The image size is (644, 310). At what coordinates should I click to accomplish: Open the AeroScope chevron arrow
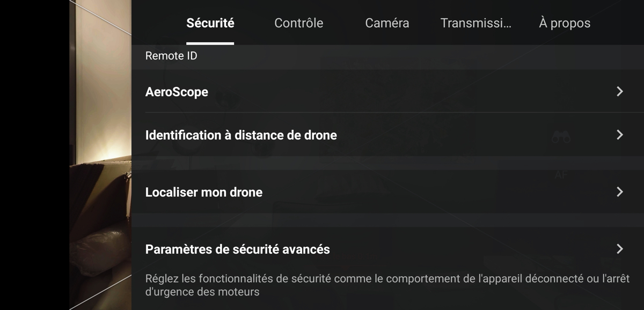tap(620, 92)
